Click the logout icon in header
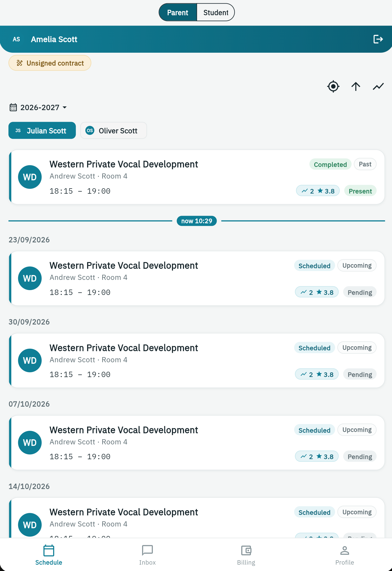This screenshot has width=392, height=571. coord(378,39)
